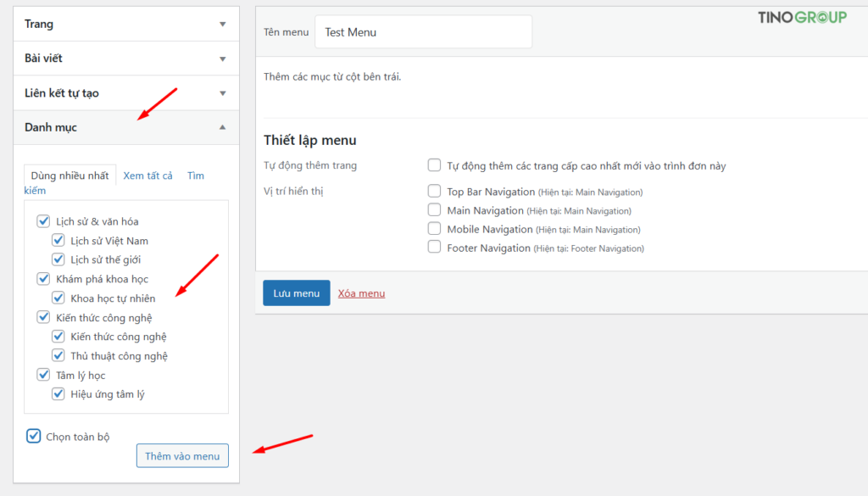The width and height of the screenshot is (868, 496).
Task: Click the Xóa menu link
Action: (361, 293)
